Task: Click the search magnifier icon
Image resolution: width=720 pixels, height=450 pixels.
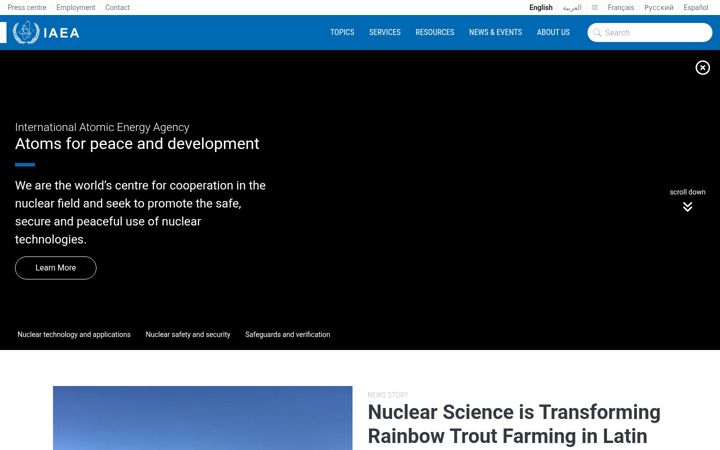Action: click(597, 33)
